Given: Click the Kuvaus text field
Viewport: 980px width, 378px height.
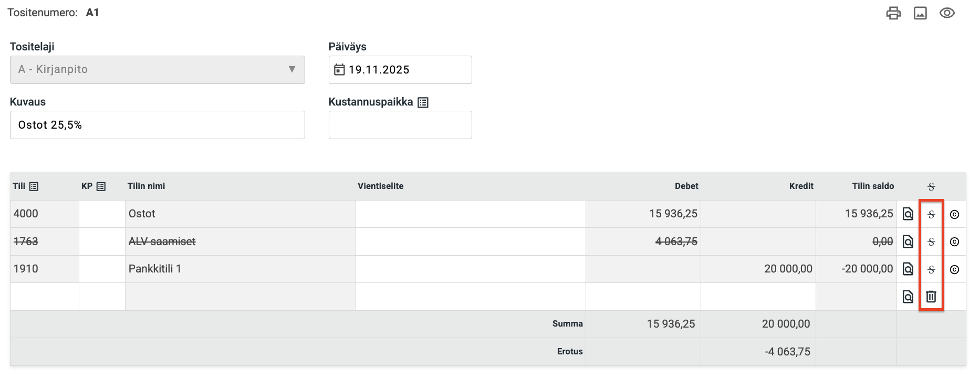Looking at the screenshot, I should (x=157, y=125).
